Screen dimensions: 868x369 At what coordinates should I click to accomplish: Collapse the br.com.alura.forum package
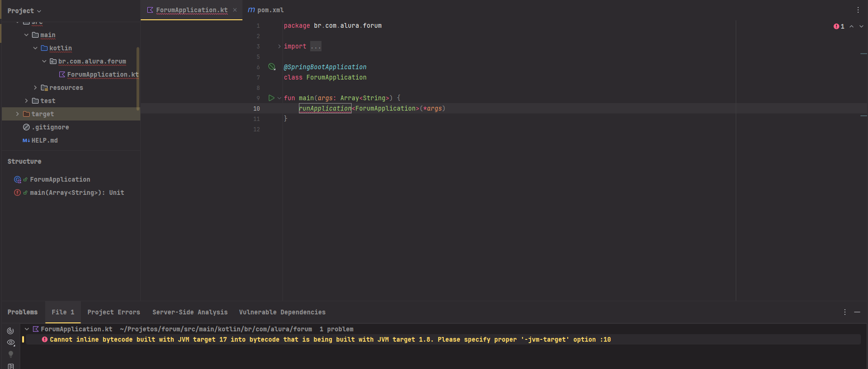pyautogui.click(x=44, y=61)
